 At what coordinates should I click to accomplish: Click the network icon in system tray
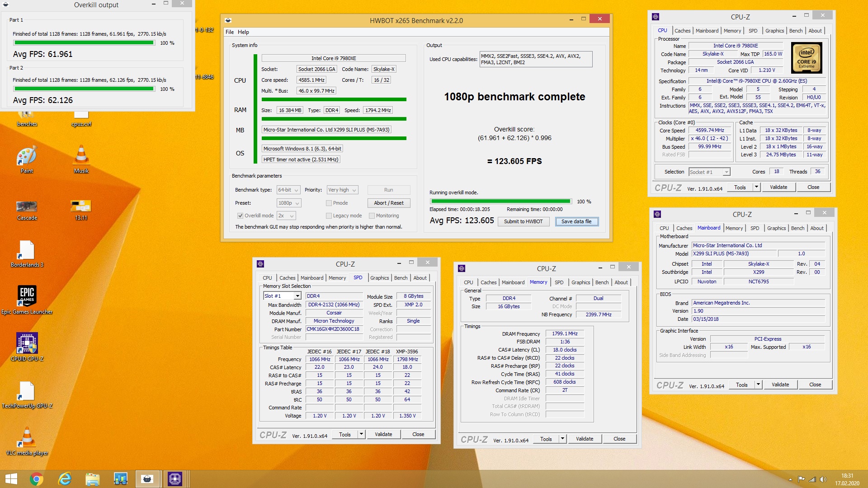[812, 479]
